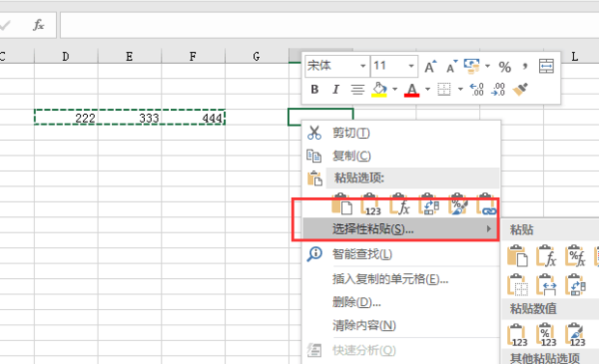Click Paste Formatting under 粘贴选项
This screenshot has height=364, width=599.
click(x=458, y=205)
